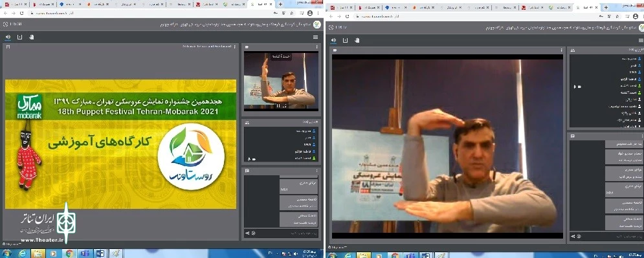Close the active tab in the left browser
Screen dimensions: 644x258
(x=271, y=4)
